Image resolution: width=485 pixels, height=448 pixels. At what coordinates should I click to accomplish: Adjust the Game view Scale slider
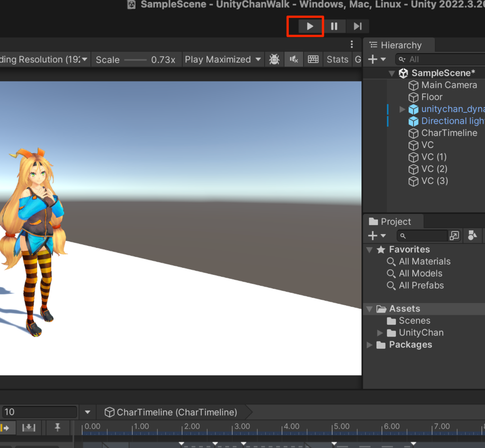(135, 60)
